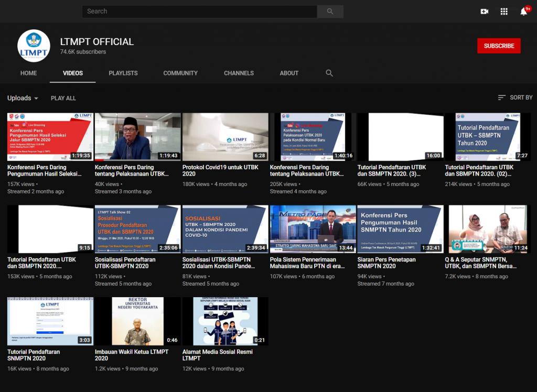The width and height of the screenshot is (537, 392).
Task: Click '107K views • 6 months ago' text
Action: coord(302,276)
